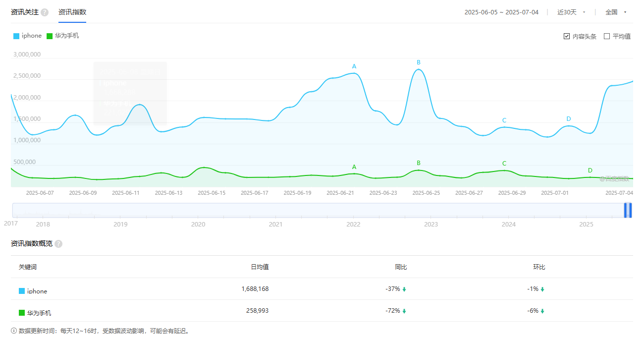Toggle 华为手机 series in chart legend
This screenshot has width=644, height=341.
[62, 36]
